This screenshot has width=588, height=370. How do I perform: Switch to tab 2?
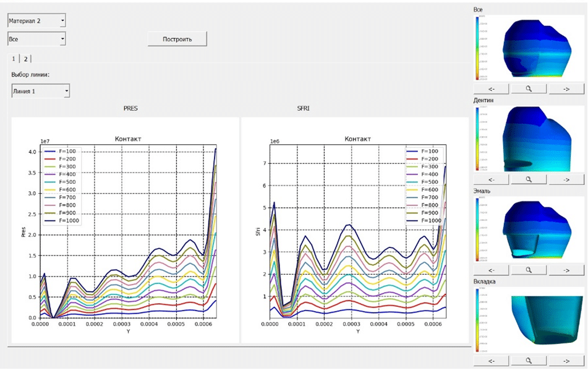(25, 59)
